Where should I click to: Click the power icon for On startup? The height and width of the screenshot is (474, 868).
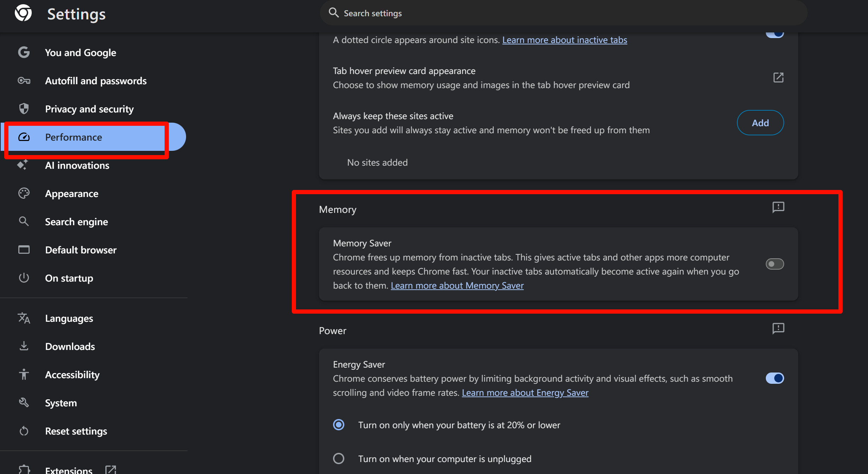(x=24, y=278)
